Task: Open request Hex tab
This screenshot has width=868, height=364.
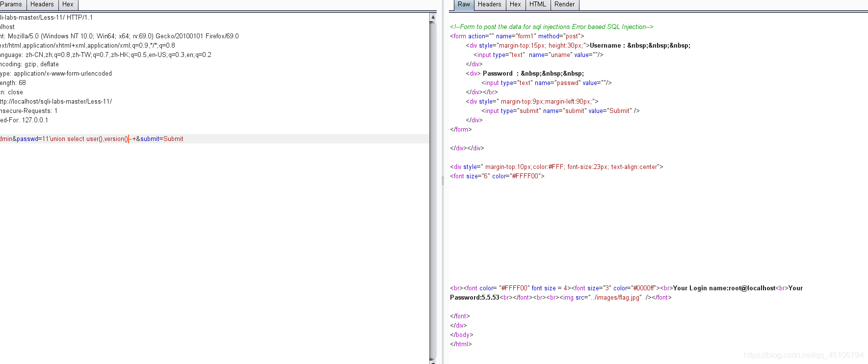Action: pyautogui.click(x=68, y=4)
